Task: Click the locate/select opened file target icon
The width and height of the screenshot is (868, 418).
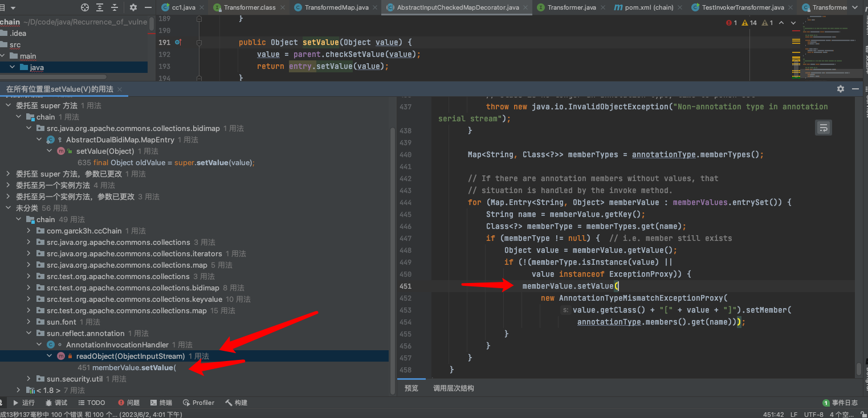Action: pyautogui.click(x=85, y=7)
